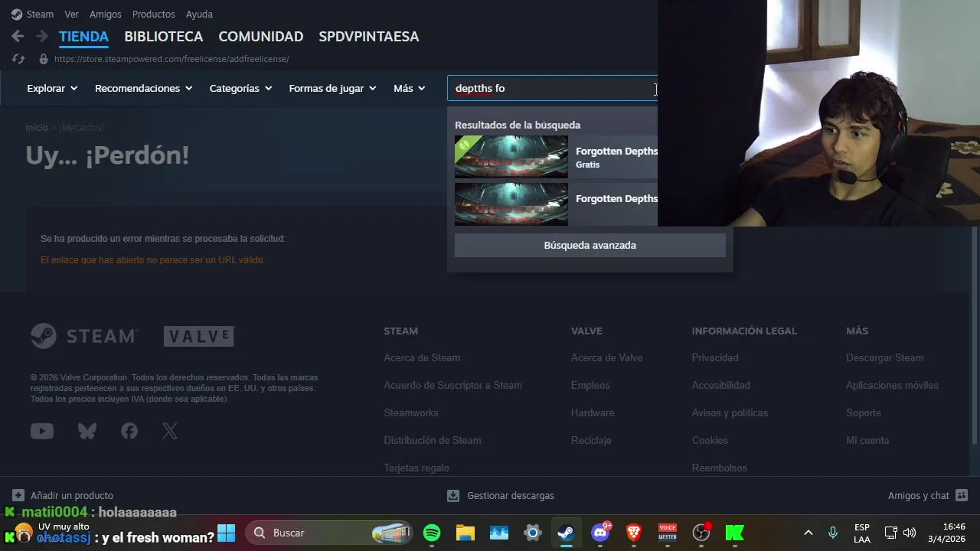Screen dimensions: 980x551
Task: Click Búsqueda avanzada button
Action: [x=590, y=245]
